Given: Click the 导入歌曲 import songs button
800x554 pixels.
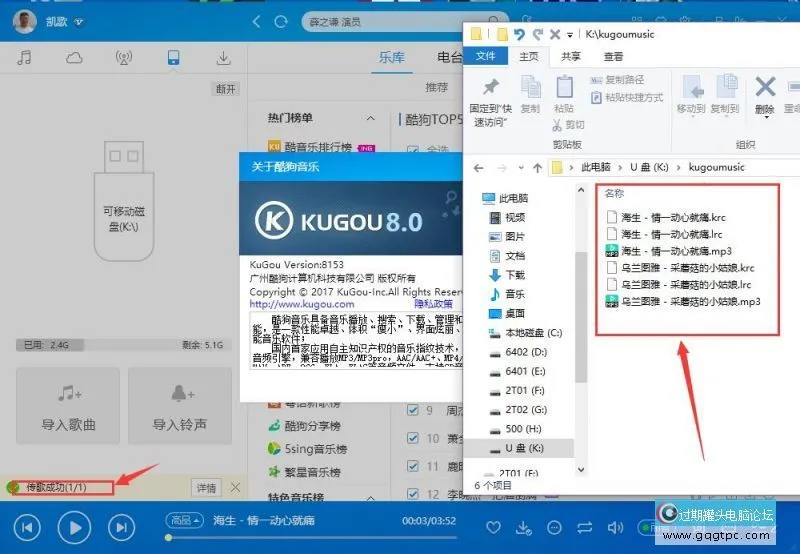Looking at the screenshot, I should coord(68,406).
